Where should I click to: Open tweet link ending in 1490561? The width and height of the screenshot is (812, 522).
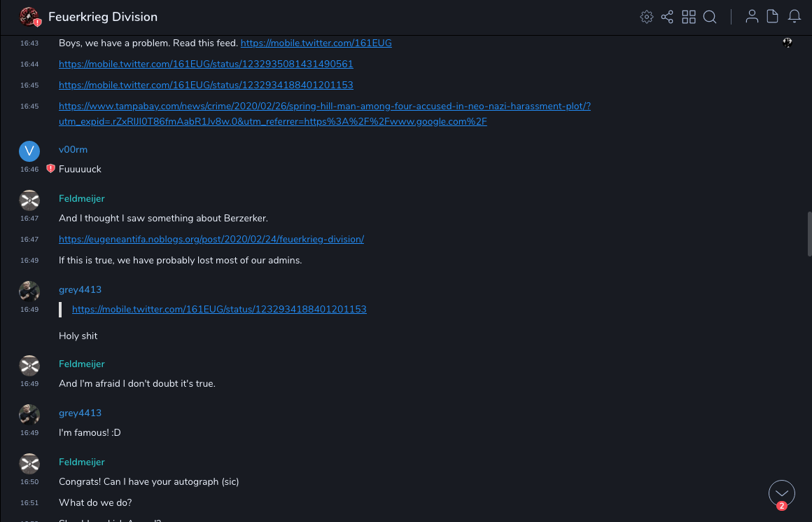pos(206,64)
